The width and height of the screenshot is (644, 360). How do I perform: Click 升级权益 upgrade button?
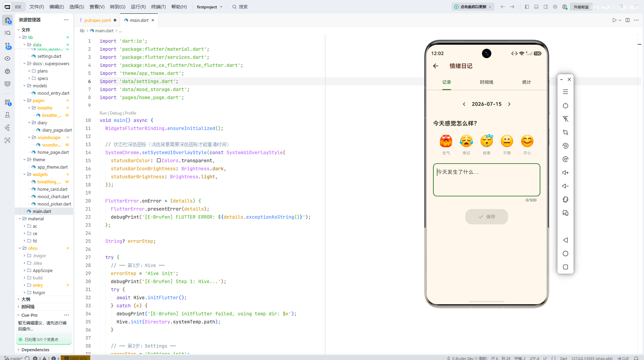(581, 7)
